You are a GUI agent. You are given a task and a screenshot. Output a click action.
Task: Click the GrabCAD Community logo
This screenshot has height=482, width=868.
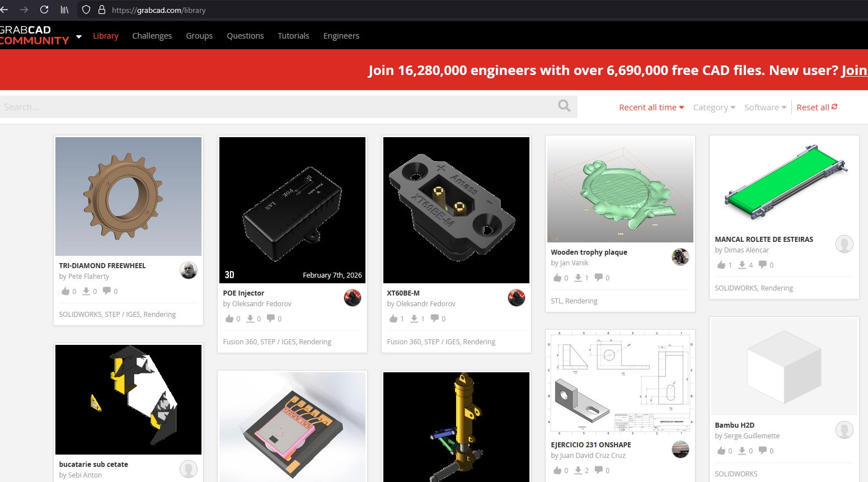click(34, 35)
